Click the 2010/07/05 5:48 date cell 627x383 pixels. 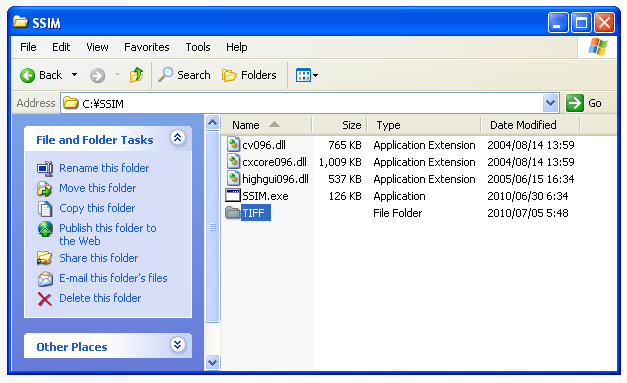pyautogui.click(x=528, y=213)
